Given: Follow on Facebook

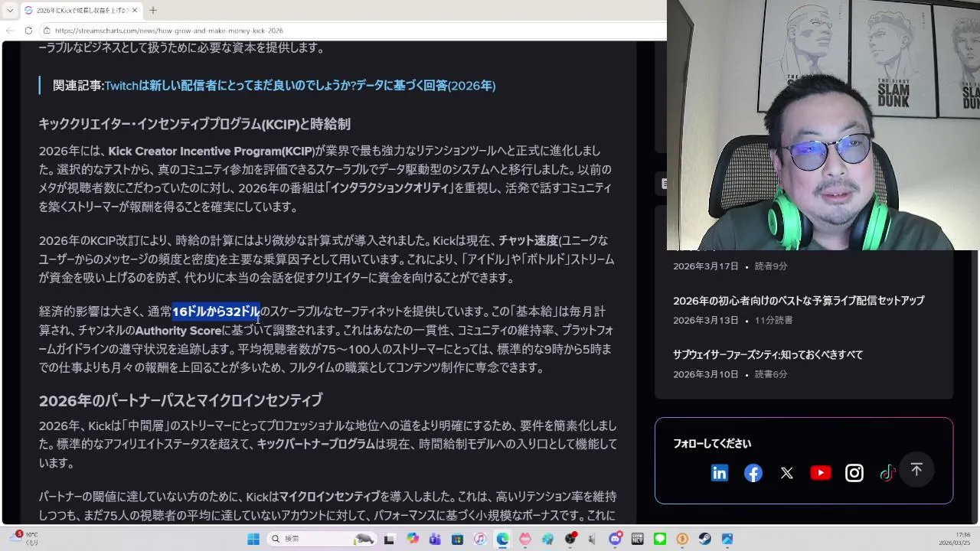Looking at the screenshot, I should 753,473.
